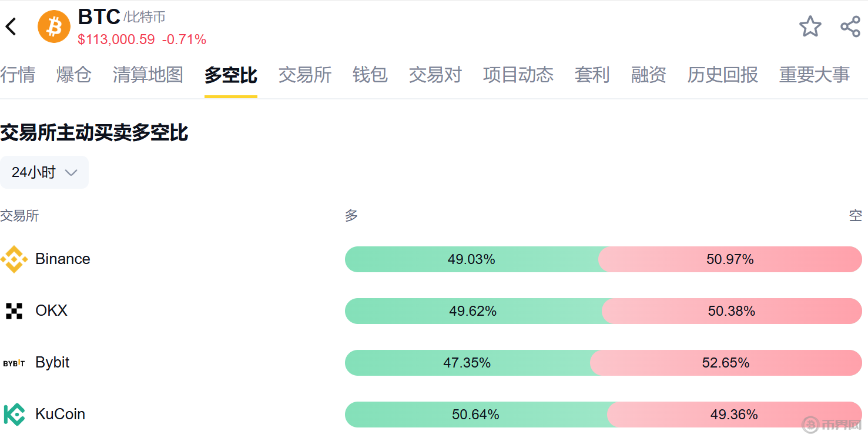Open the 24小时 time range dropdown

tap(44, 172)
